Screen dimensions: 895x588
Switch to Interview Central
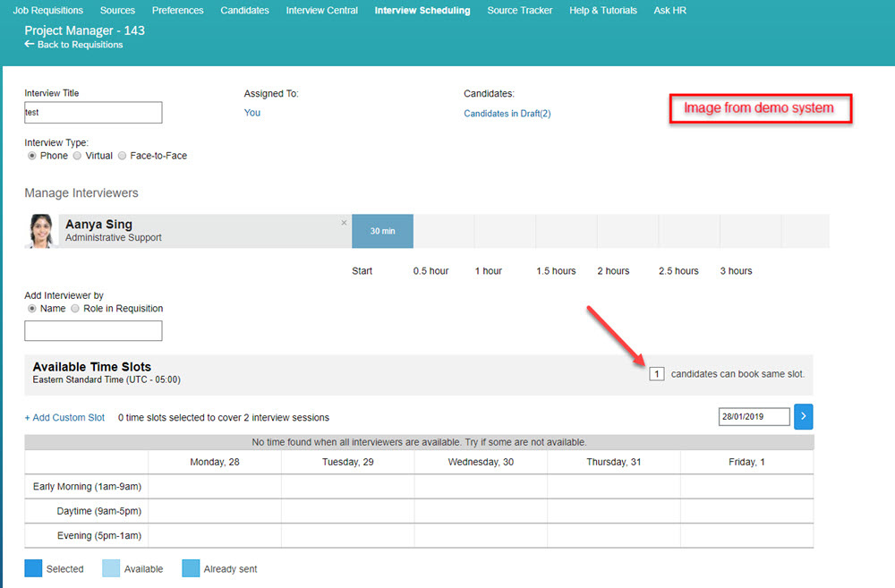(x=322, y=10)
